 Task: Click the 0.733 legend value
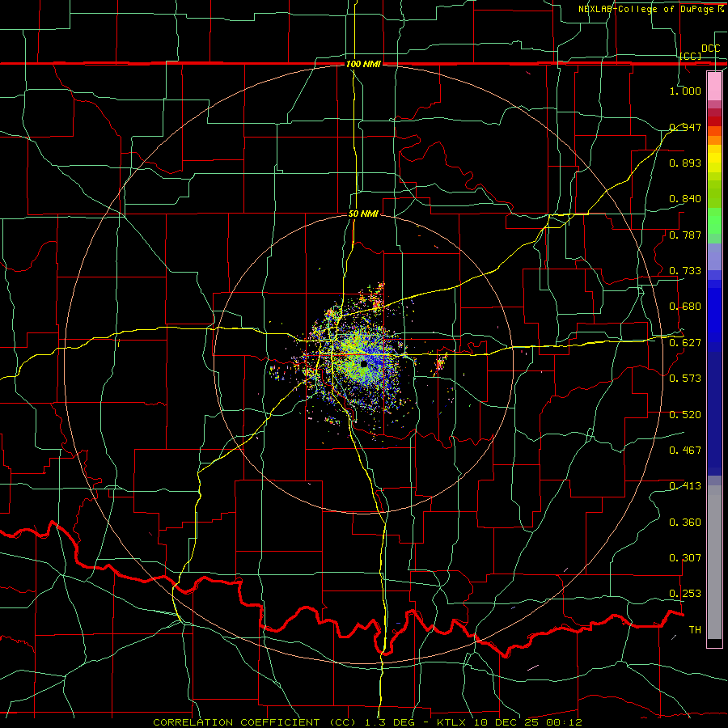pyautogui.click(x=685, y=271)
